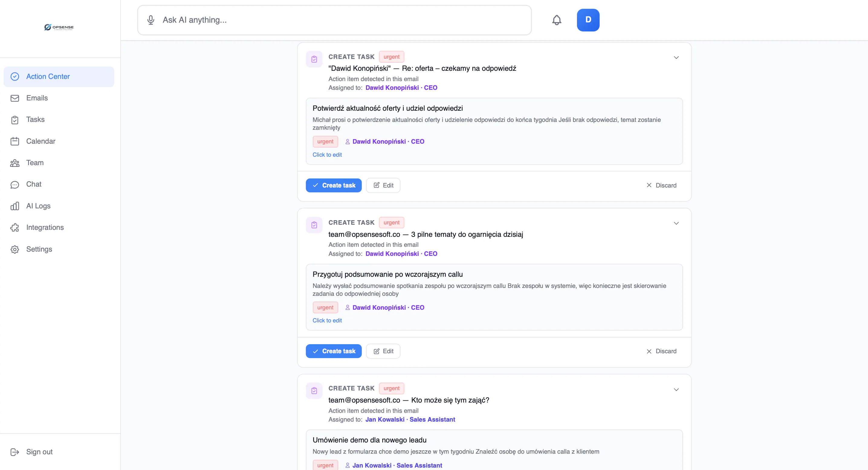Screen dimensions: 868x470
Task: Click Dawid Konopiński · CEO inside 'Przygotuj podsumowanie' box
Action: point(388,308)
